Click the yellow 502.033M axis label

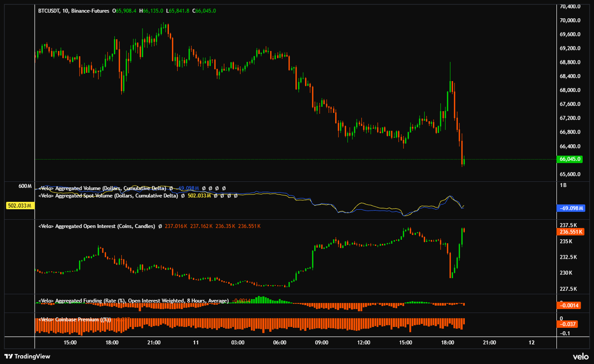(x=19, y=205)
